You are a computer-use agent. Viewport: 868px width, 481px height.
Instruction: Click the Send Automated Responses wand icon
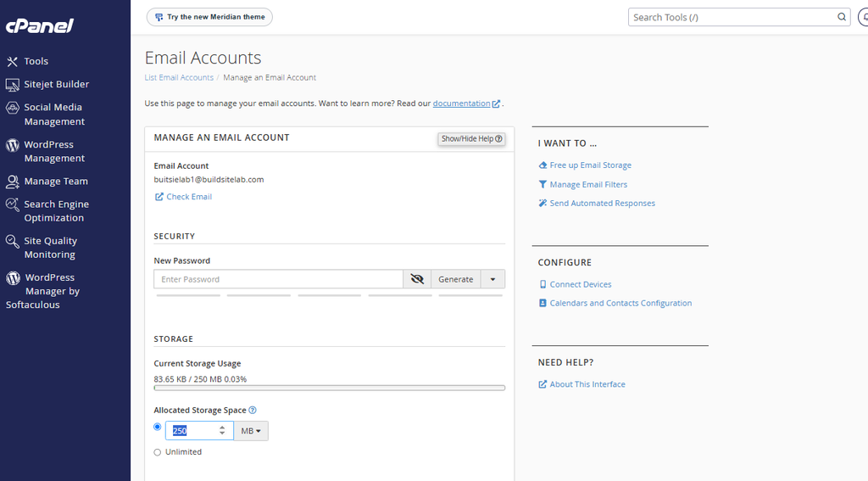pos(542,204)
